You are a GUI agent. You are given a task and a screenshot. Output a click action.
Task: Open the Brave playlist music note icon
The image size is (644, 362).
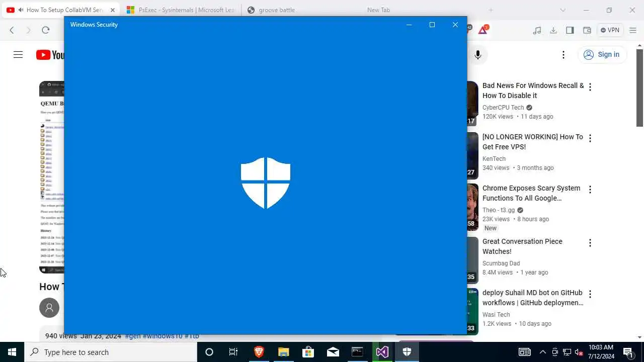point(537,30)
